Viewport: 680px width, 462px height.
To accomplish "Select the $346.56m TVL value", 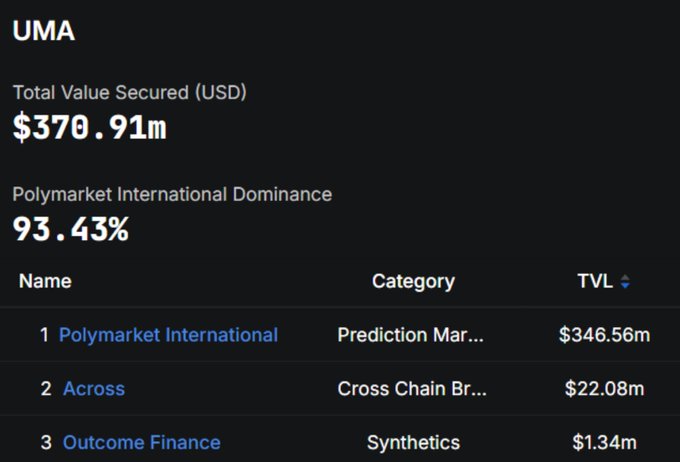I will point(604,335).
